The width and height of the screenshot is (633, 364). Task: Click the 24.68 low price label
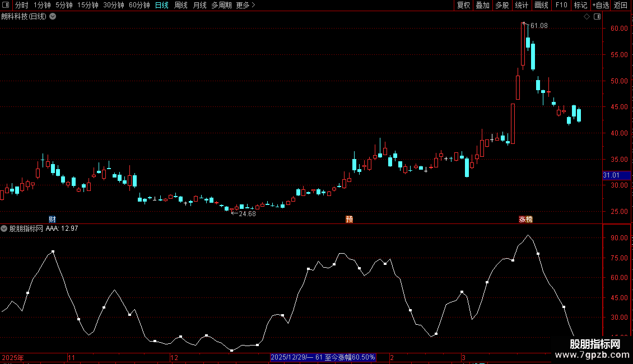(247, 214)
